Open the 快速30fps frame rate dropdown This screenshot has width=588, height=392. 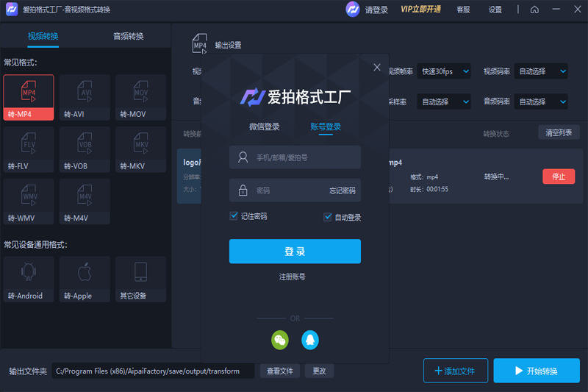tap(444, 71)
